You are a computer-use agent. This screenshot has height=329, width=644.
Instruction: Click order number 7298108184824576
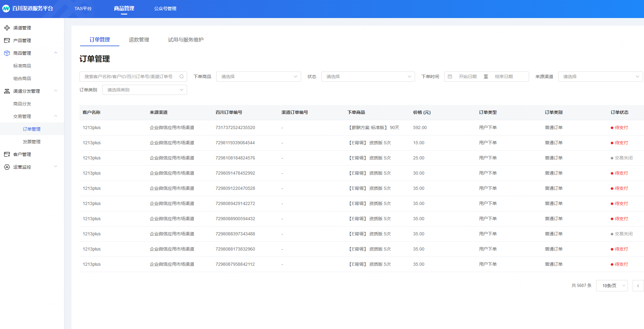point(235,158)
